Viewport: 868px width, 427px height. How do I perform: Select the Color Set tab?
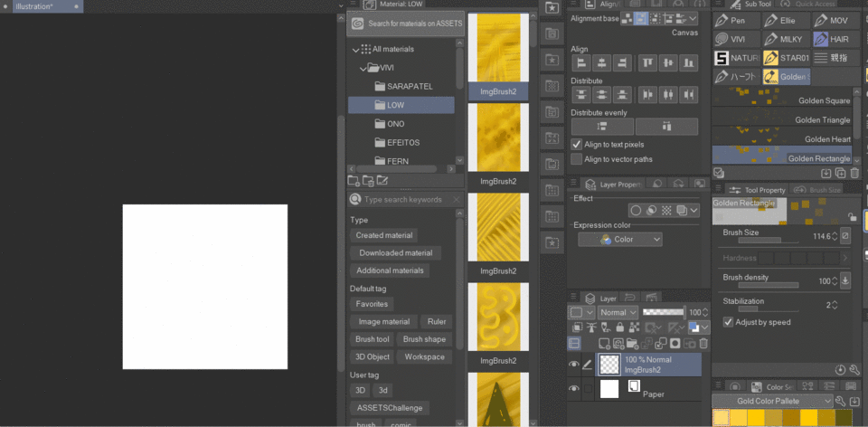773,387
